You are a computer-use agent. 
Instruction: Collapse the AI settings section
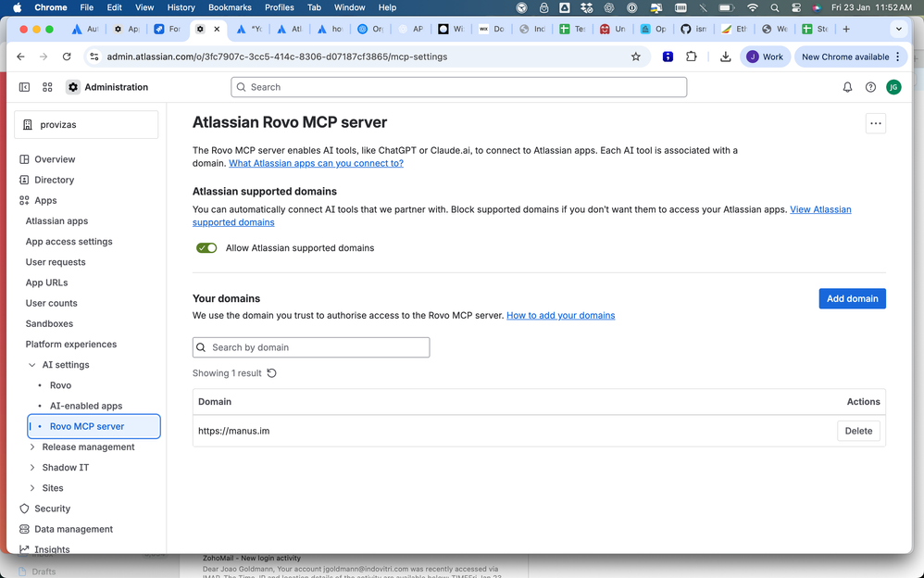click(x=31, y=365)
